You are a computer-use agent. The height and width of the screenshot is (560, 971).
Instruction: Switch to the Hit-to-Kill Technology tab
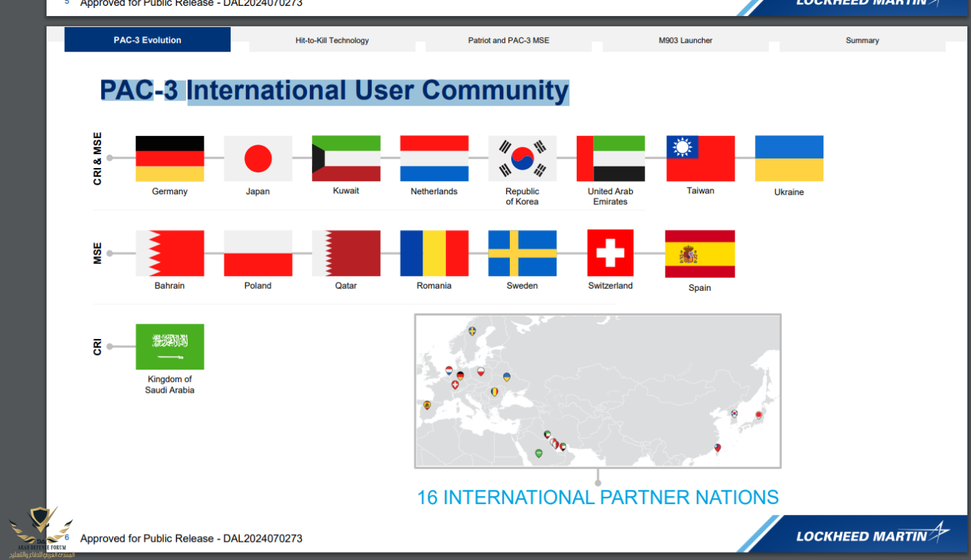(x=332, y=41)
